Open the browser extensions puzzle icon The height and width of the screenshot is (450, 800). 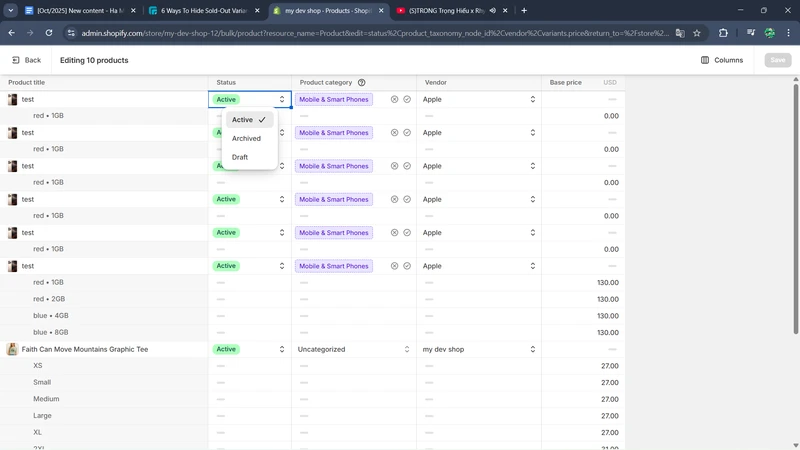point(723,33)
